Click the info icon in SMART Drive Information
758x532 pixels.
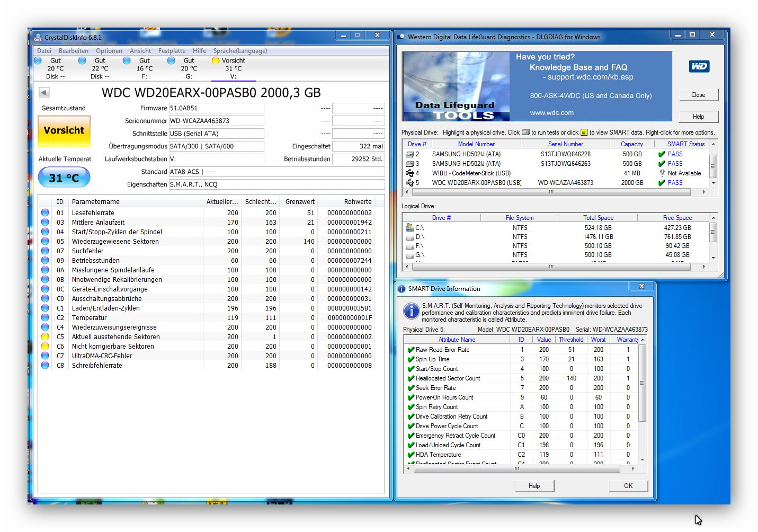pyautogui.click(x=411, y=311)
